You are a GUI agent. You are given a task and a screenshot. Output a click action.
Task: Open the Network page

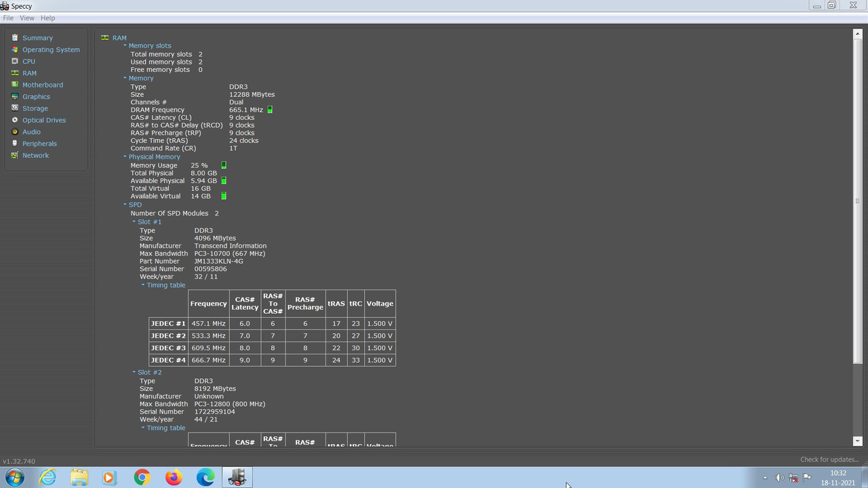(35, 155)
